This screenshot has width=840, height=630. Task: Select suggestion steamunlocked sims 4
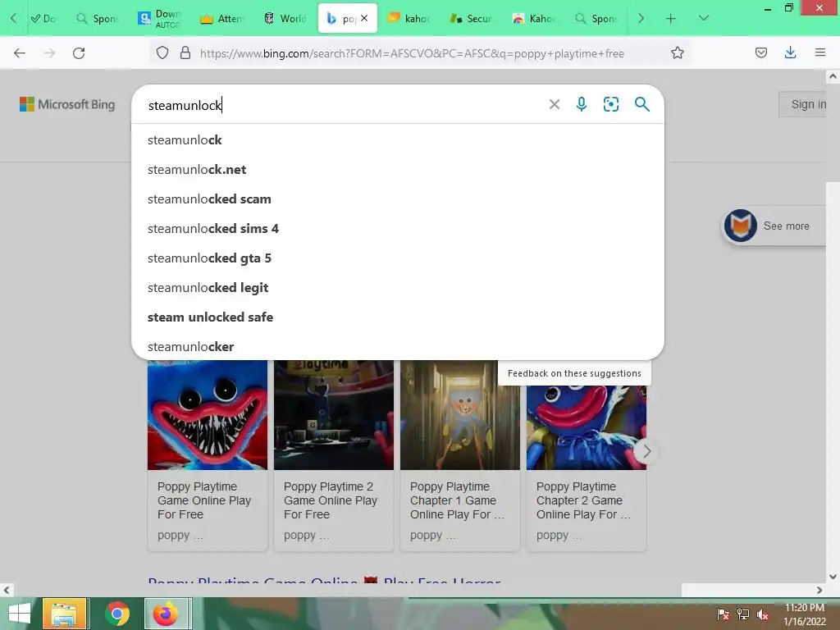click(398, 228)
